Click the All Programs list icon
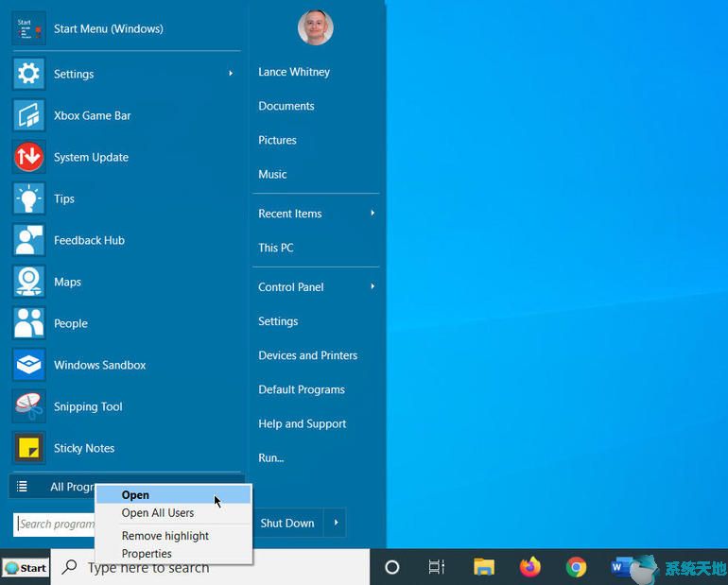The height and width of the screenshot is (585, 728). tap(22, 486)
